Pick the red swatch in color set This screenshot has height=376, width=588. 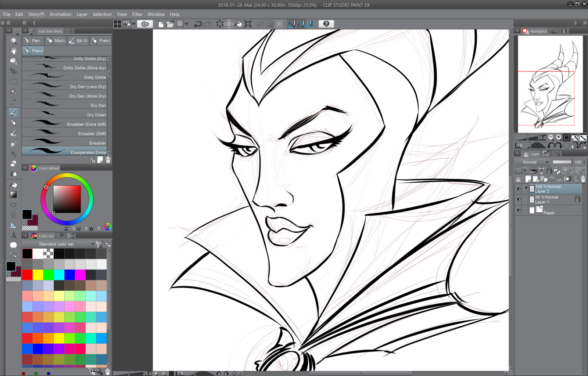pos(27,275)
